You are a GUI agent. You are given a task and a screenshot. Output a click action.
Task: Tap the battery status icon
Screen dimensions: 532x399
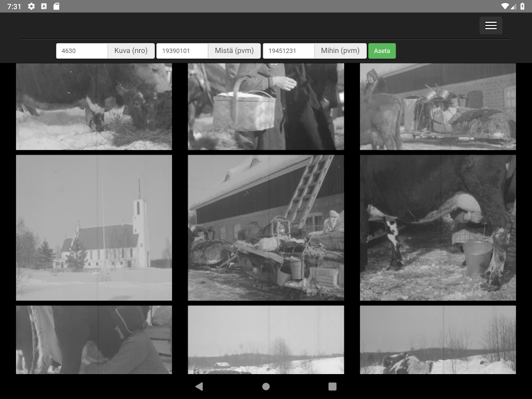click(x=523, y=6)
